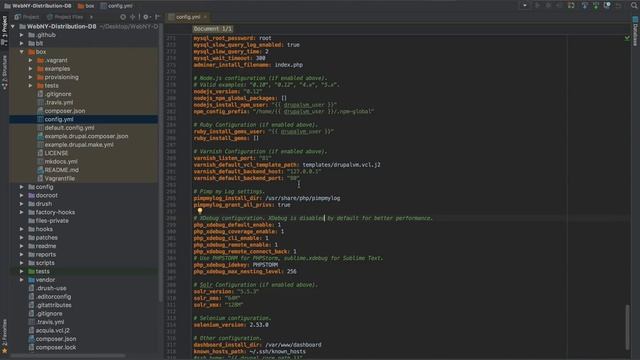
Task: Select the .drush-use file
Action: click(x=47, y=288)
